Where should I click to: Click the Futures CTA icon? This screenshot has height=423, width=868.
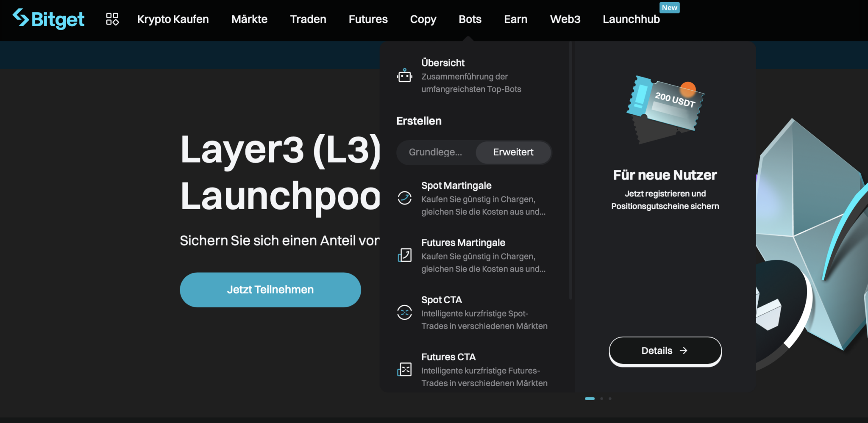[x=404, y=369]
